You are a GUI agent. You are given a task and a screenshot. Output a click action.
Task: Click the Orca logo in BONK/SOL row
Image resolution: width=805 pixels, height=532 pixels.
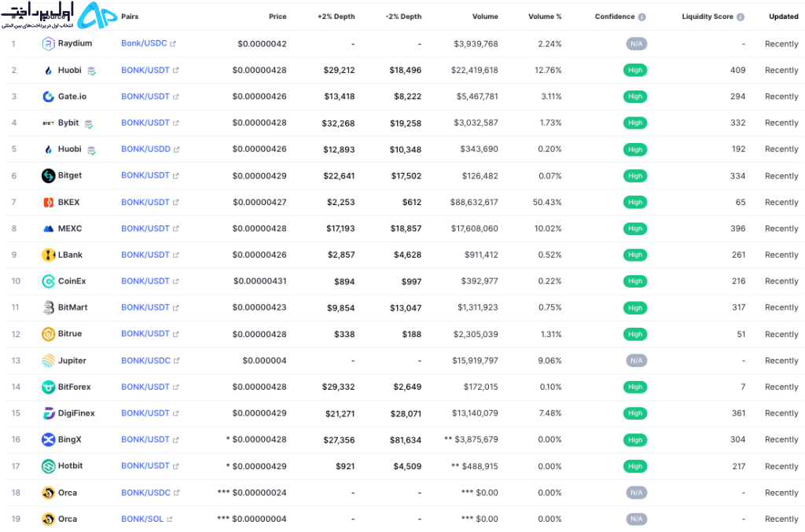tap(48, 519)
